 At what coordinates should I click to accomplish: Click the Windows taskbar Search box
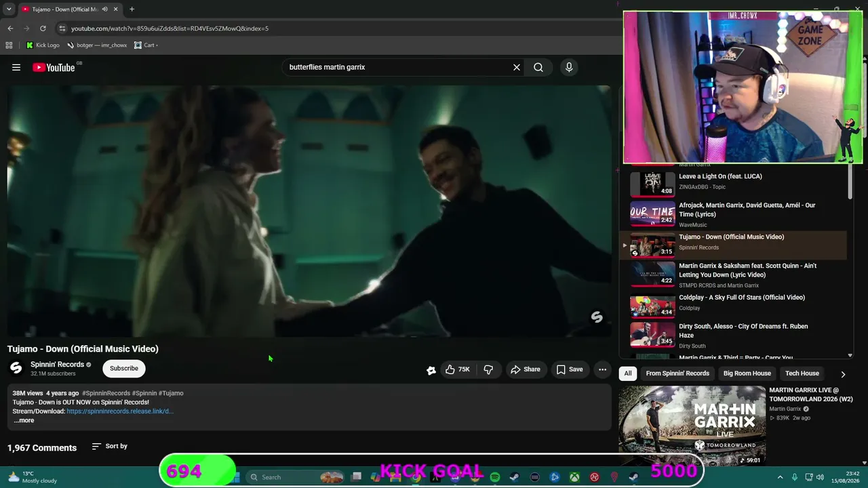(295, 477)
